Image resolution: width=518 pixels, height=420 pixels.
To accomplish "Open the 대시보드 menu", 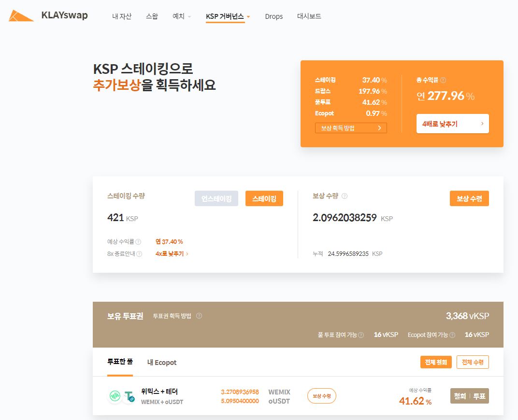I will [x=309, y=16].
